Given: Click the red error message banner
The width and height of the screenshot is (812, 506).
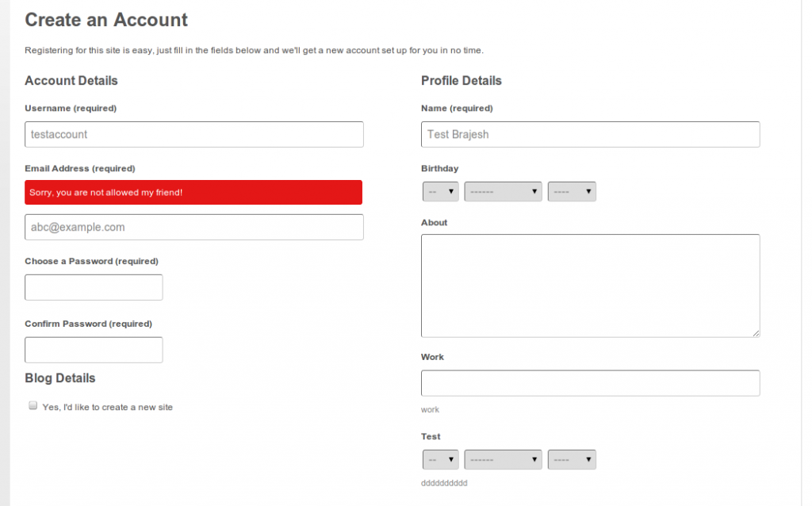Looking at the screenshot, I should click(x=193, y=192).
